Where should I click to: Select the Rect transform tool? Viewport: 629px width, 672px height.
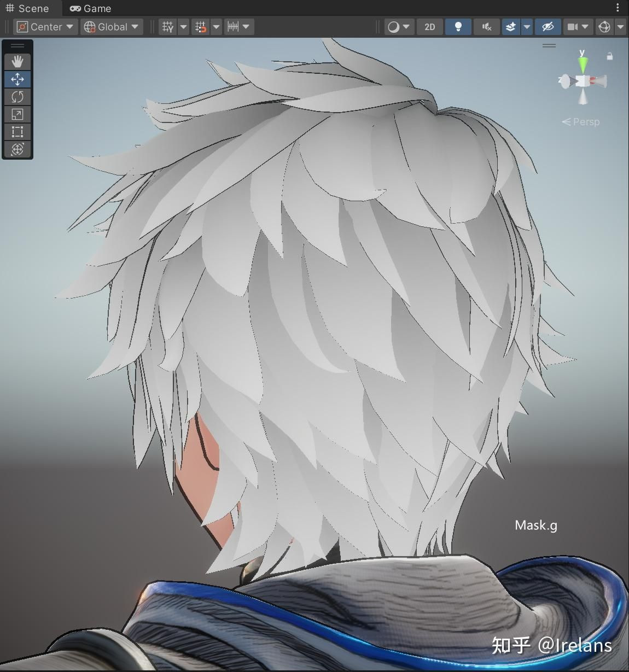click(x=18, y=132)
